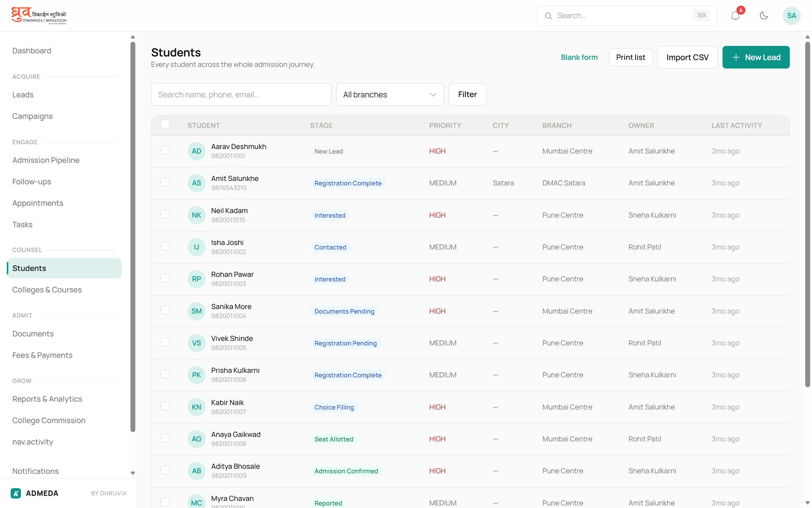This screenshot has height=508, width=812.
Task: Select the checkbox for Amit Salunkhe
Action: 165,182
